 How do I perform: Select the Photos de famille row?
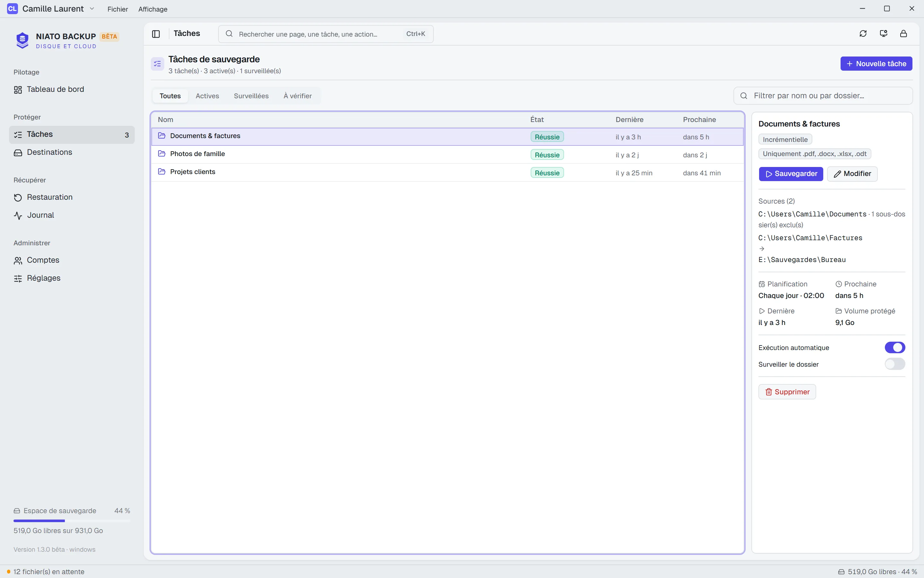point(448,154)
